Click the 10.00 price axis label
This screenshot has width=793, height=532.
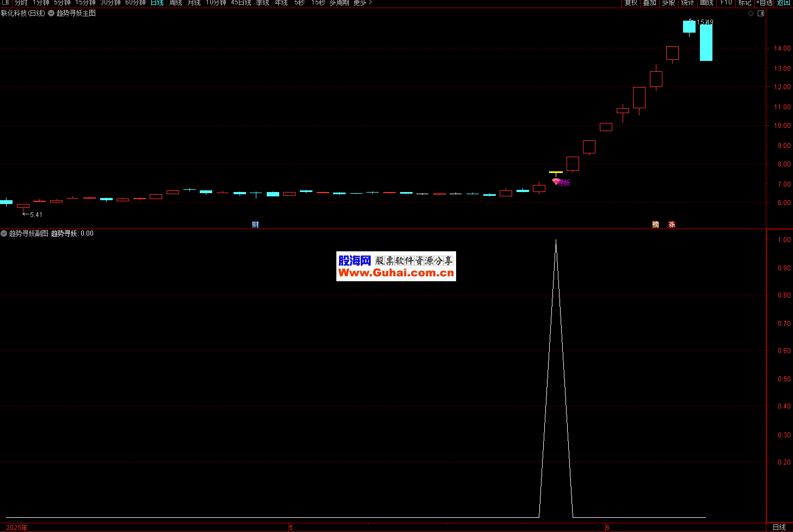click(783, 126)
